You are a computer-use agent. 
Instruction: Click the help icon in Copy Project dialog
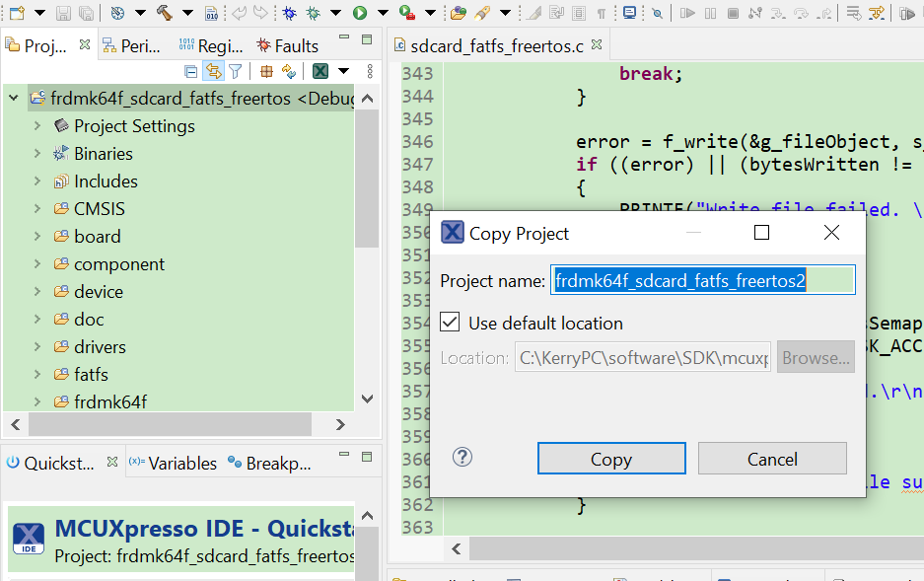tap(460, 457)
